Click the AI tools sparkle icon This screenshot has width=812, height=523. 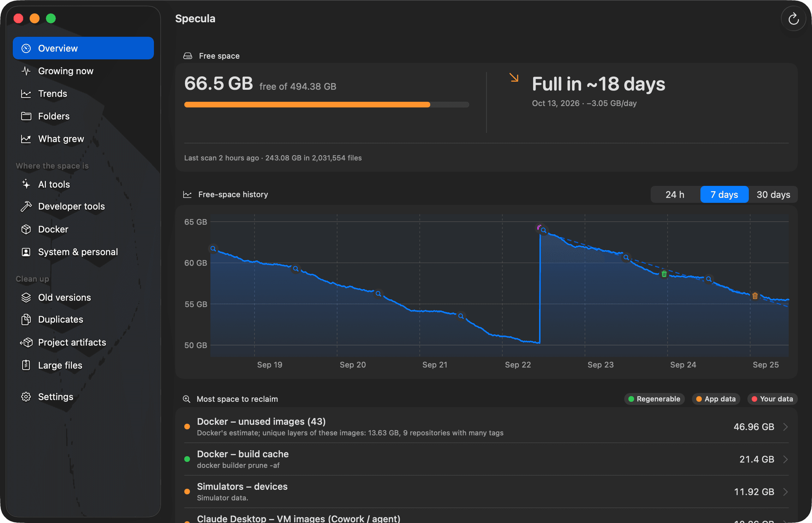26,184
